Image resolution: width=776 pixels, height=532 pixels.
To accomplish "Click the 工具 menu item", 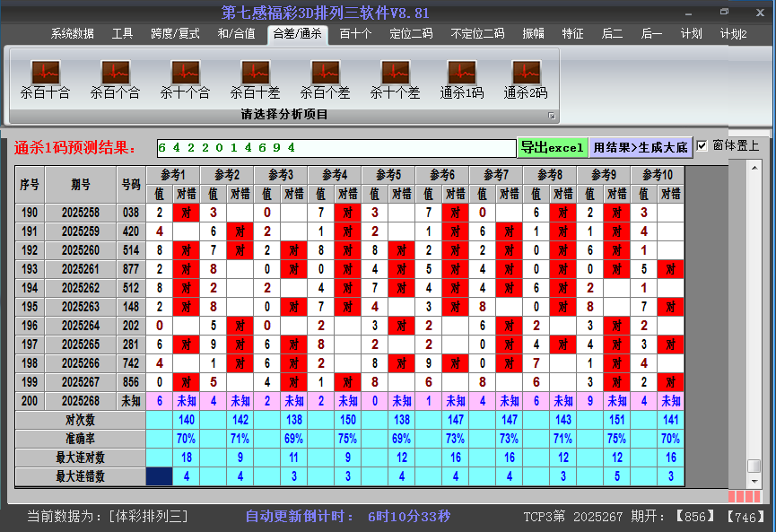I will tap(122, 33).
